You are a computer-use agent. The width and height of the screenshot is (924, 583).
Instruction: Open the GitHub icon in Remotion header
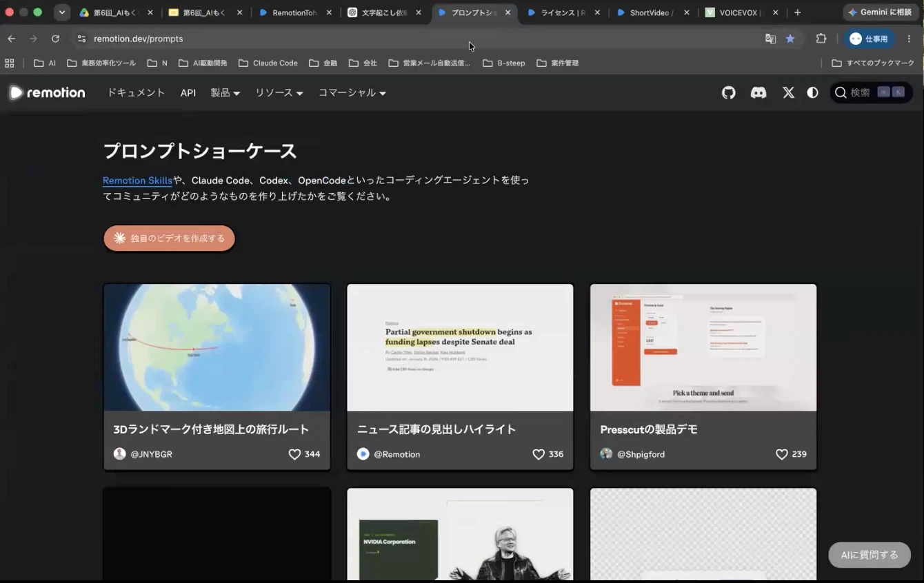[728, 92]
